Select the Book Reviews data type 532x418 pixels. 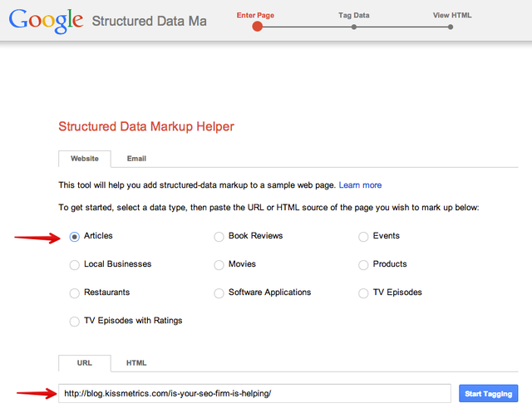pyautogui.click(x=219, y=237)
